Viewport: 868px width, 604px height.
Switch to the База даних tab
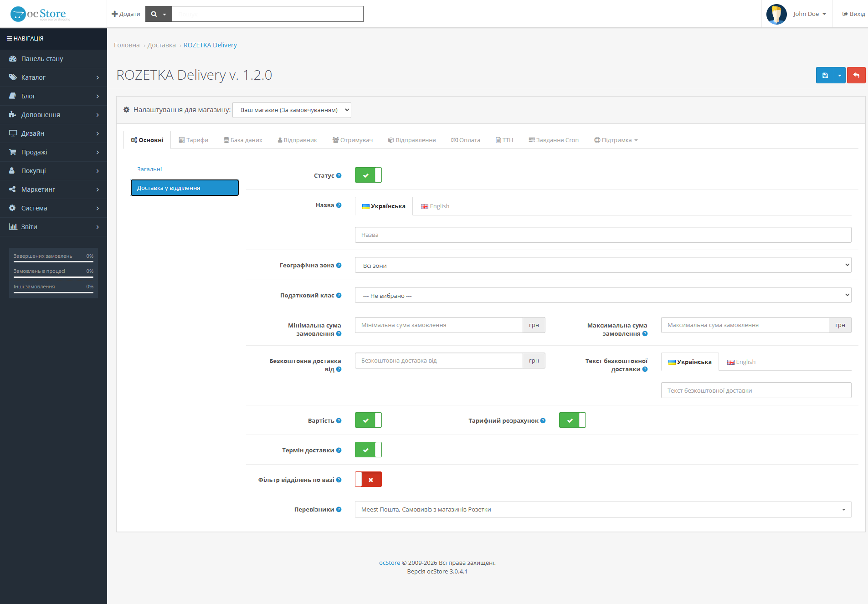(x=243, y=140)
